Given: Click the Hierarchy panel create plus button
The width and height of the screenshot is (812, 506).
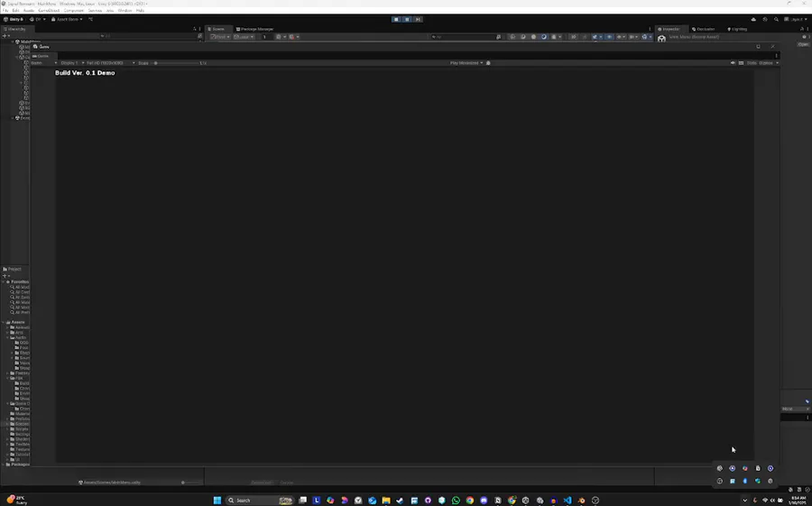Looking at the screenshot, I should 5,36.
